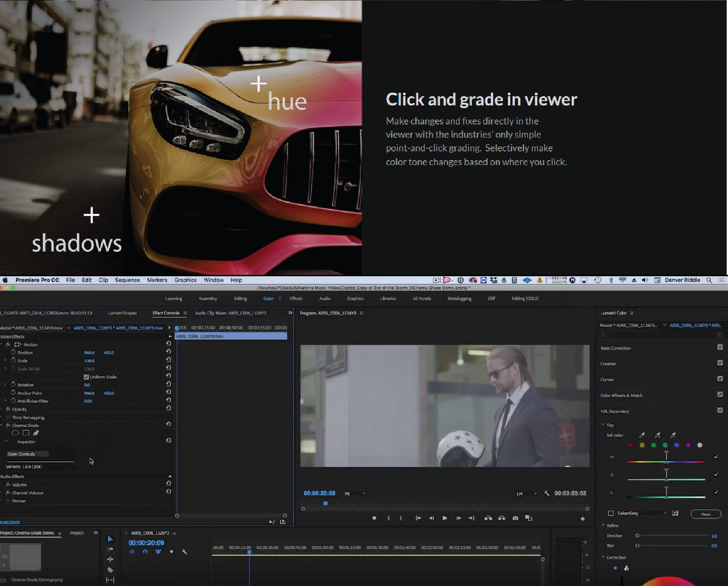This screenshot has height=586, width=728.
Task: Click the add-color eyedropper with plus sign
Action: pos(658,435)
